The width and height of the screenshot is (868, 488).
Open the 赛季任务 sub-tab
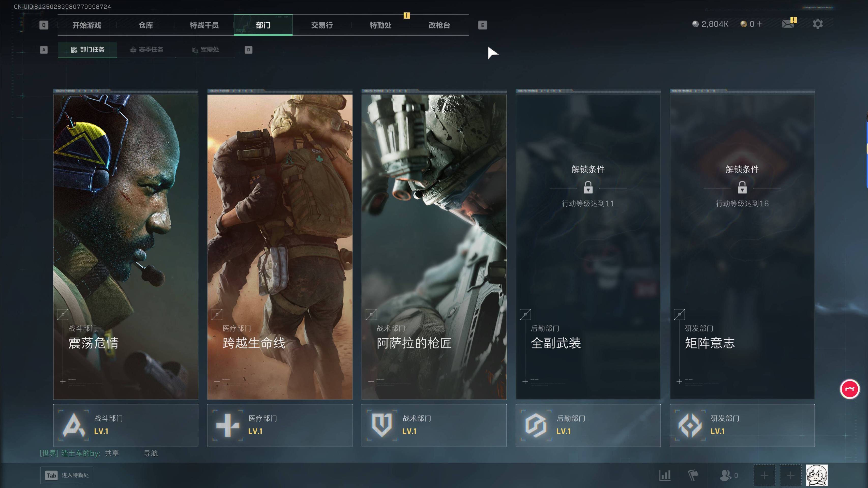(x=146, y=50)
